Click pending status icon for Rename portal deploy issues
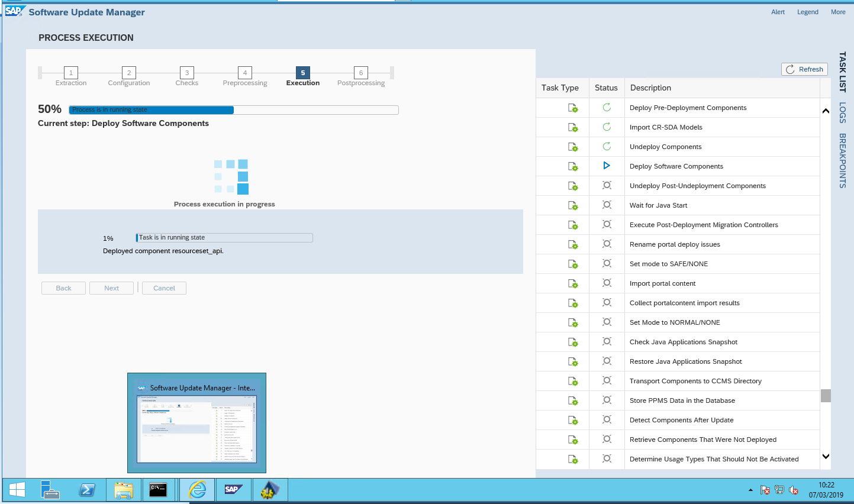Viewport: 854px width, 504px height. point(607,244)
